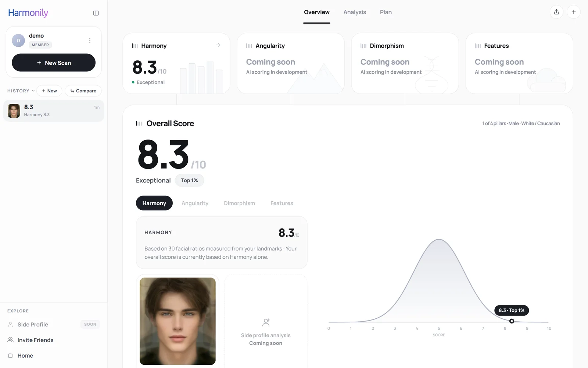Click the Invite Friends people icon

pyautogui.click(x=11, y=340)
